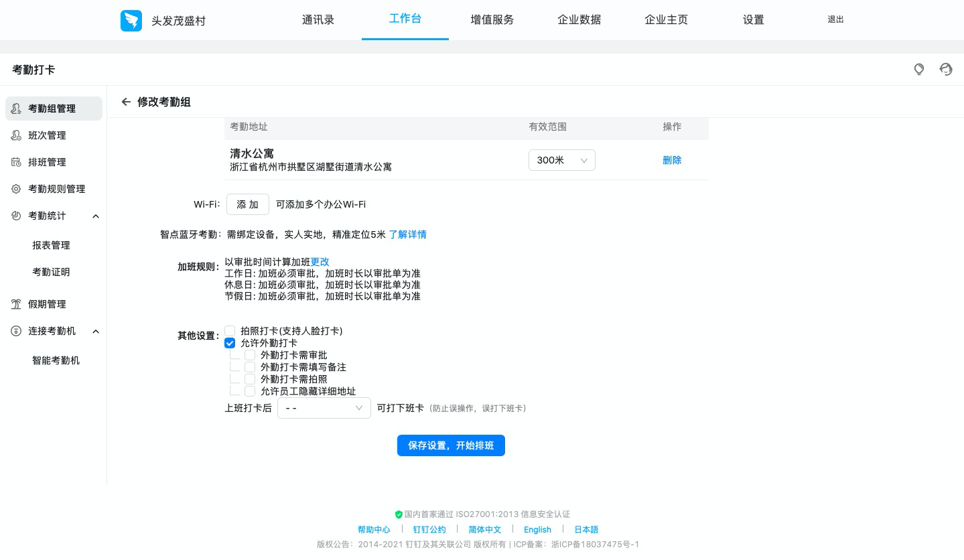The height and width of the screenshot is (560, 964).
Task: Collapse the 考勤统计 section
Action: (96, 216)
